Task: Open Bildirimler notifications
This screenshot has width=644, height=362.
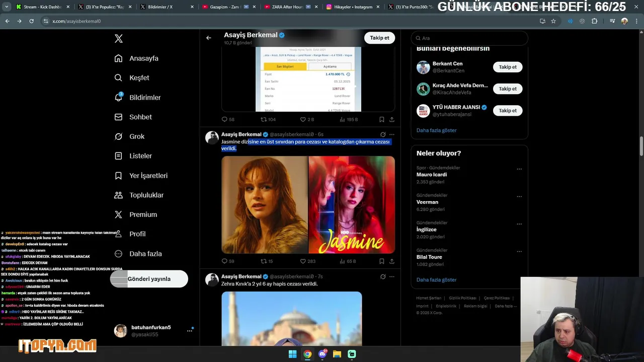Action: [x=137, y=98]
